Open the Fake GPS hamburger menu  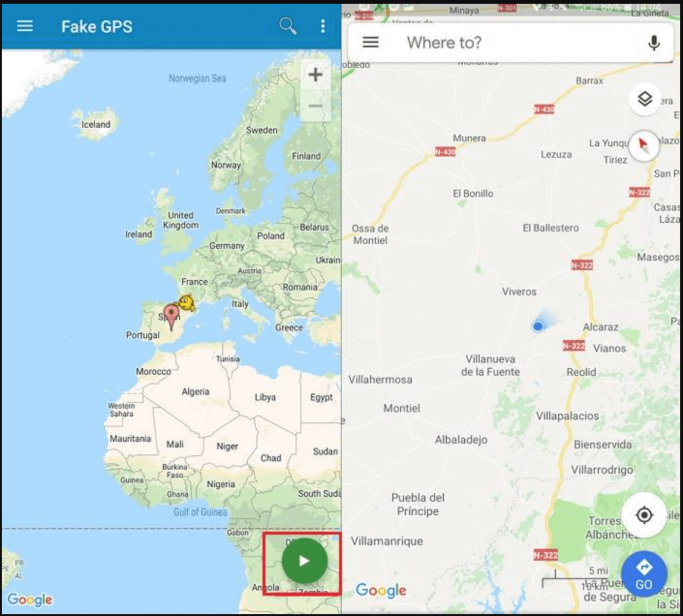tap(25, 26)
